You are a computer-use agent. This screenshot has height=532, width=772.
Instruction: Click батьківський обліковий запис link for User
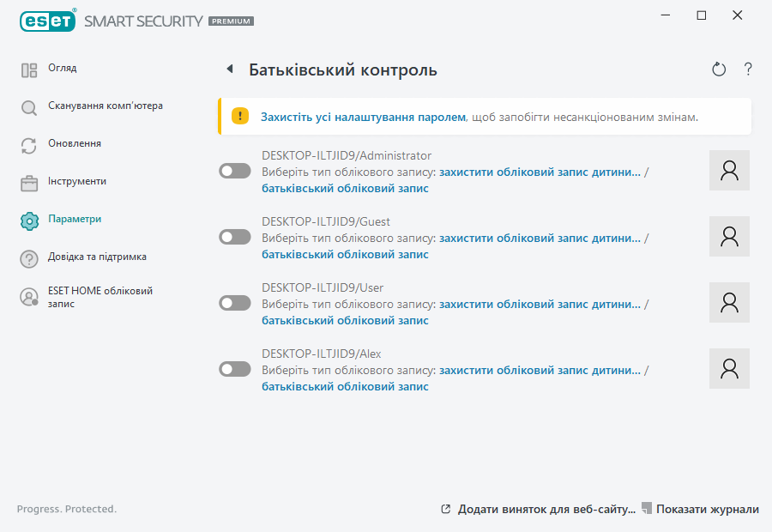(345, 320)
